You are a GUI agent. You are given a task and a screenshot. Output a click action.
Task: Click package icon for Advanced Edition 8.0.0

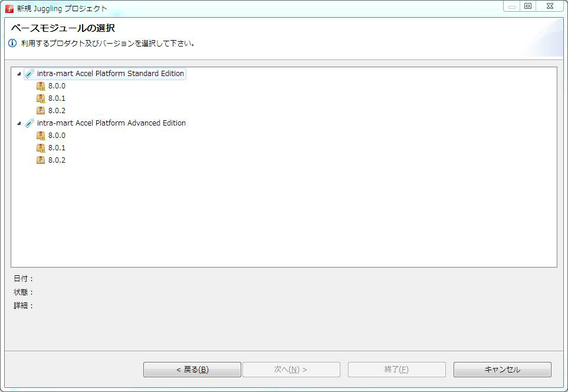click(41, 136)
